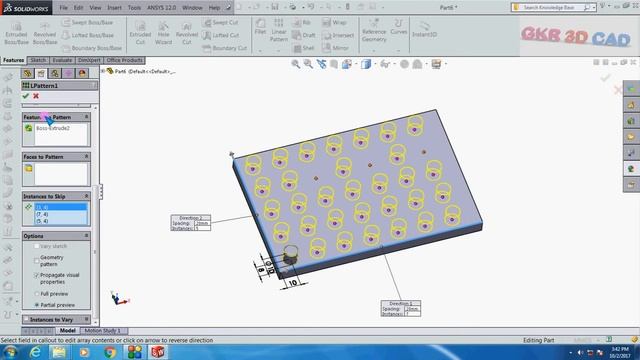Collapse the Faces to Pattern section
The height and width of the screenshot is (360, 640).
[87, 157]
